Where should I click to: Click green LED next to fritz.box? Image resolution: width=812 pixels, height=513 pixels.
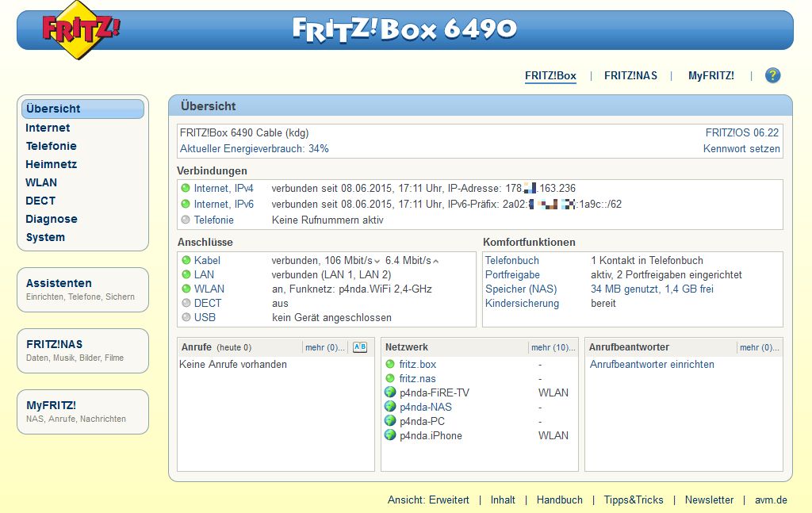pos(390,364)
